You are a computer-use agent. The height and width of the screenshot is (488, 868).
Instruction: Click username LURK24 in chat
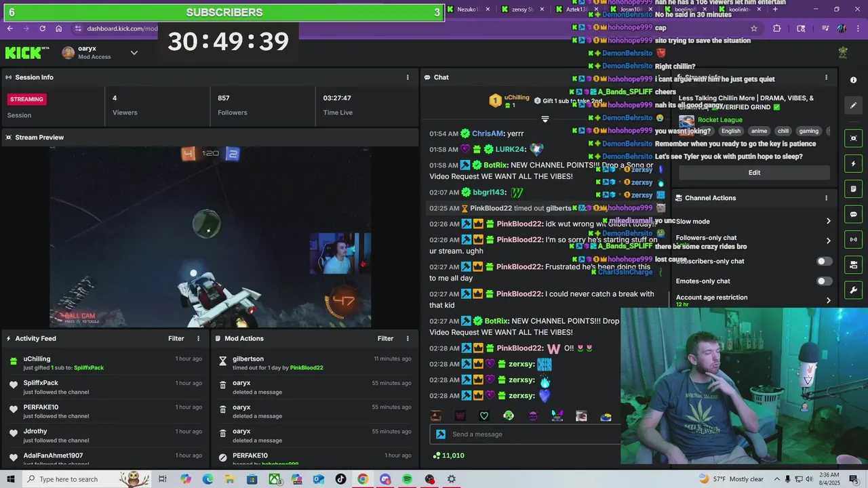510,149
